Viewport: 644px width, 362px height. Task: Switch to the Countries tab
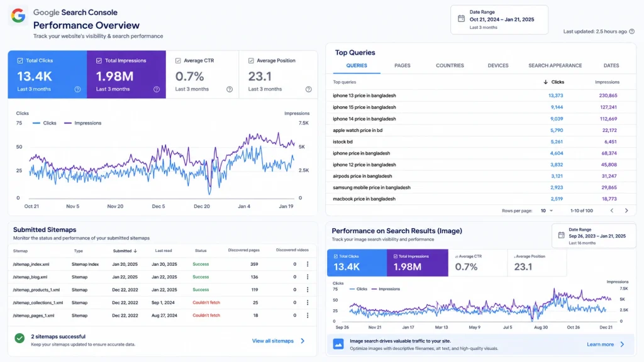(x=450, y=65)
